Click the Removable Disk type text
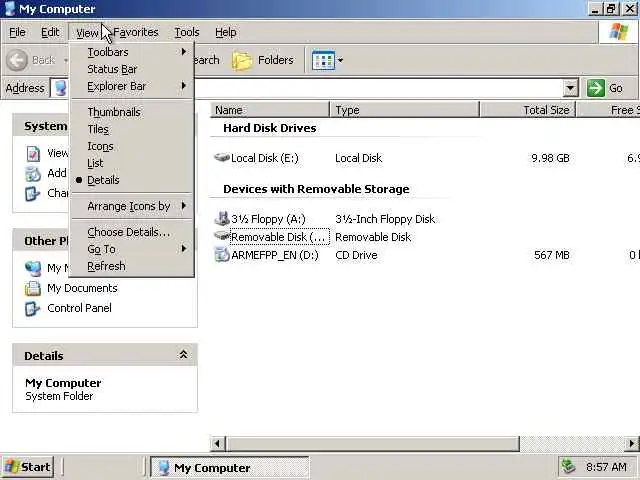This screenshot has width=640, height=480. pos(373,237)
